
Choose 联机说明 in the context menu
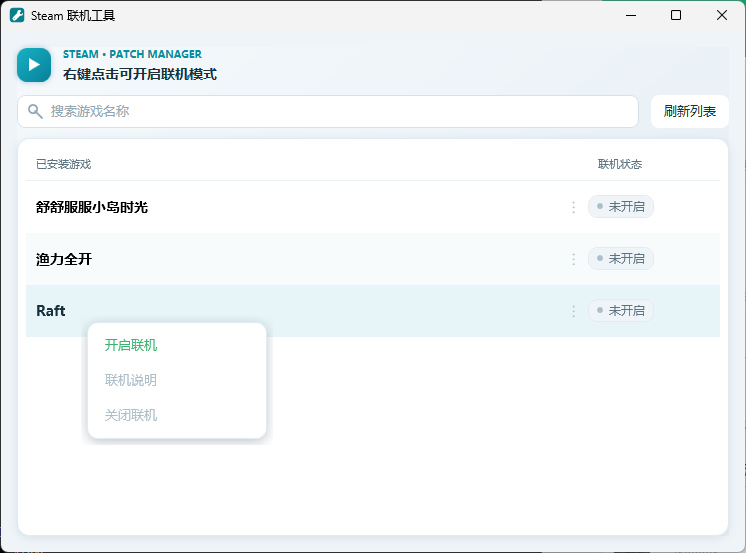click(131, 380)
